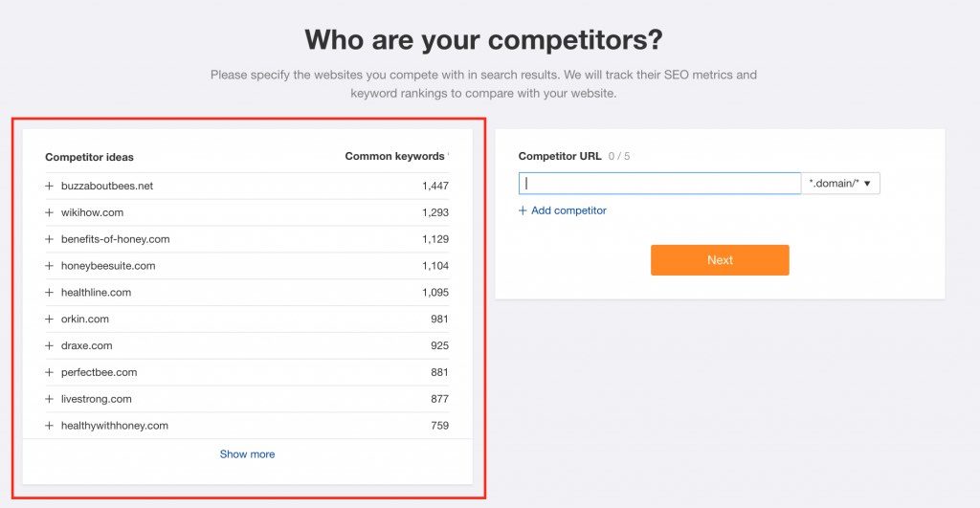Add orkin.com with its plus icon
Viewport: 980px width, 508px height.
point(49,319)
